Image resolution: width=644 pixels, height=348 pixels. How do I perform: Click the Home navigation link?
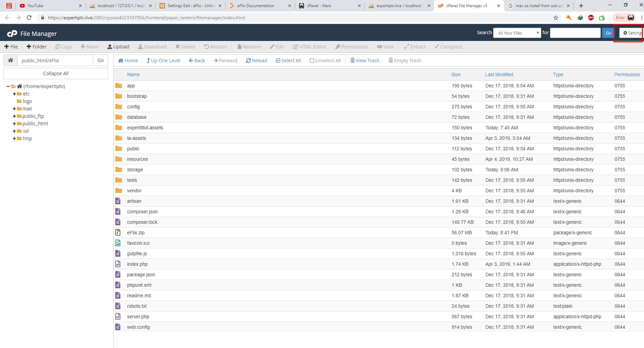(128, 61)
